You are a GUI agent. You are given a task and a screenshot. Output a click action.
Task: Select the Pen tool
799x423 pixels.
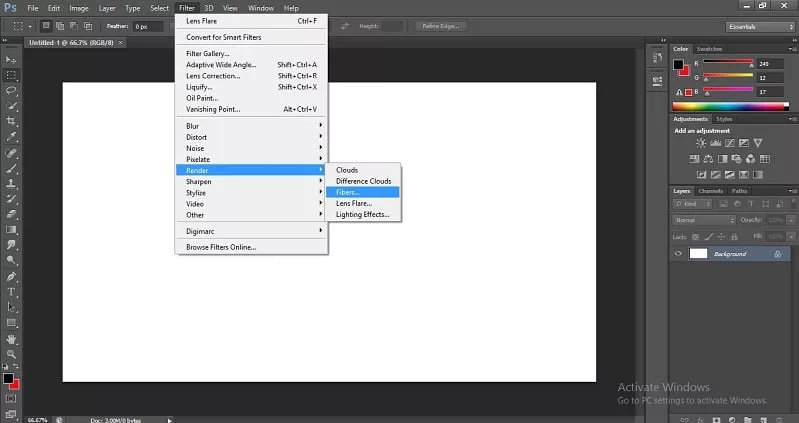click(x=11, y=277)
